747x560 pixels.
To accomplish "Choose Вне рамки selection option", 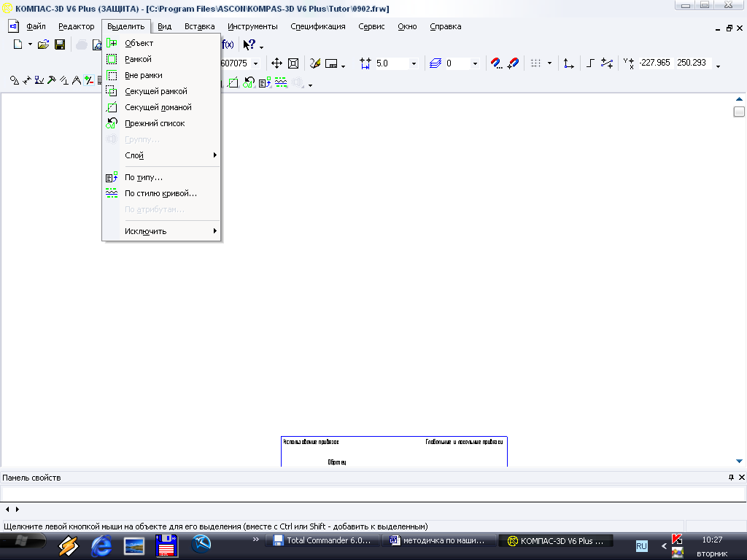I will [161, 75].
